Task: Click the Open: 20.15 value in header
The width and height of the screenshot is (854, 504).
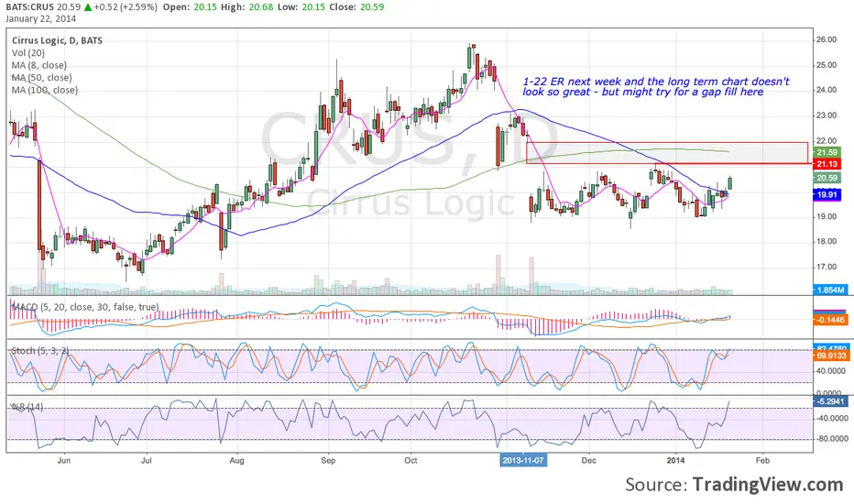Action: pos(190,7)
